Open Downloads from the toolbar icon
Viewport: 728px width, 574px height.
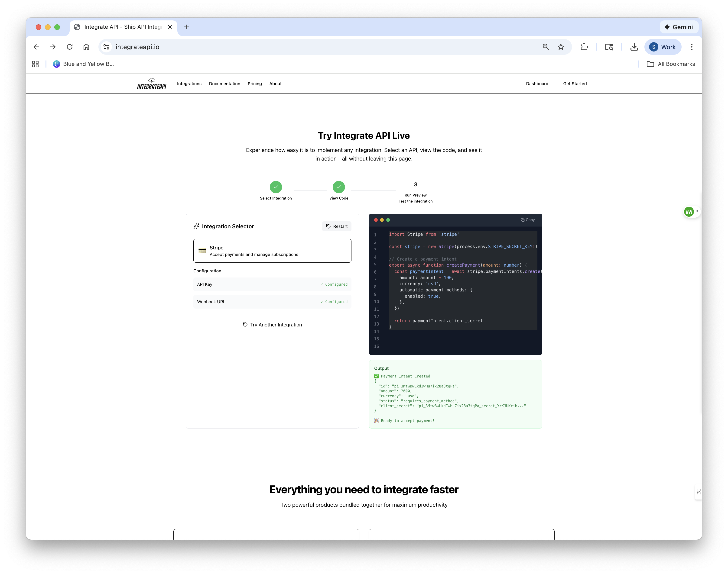point(634,47)
